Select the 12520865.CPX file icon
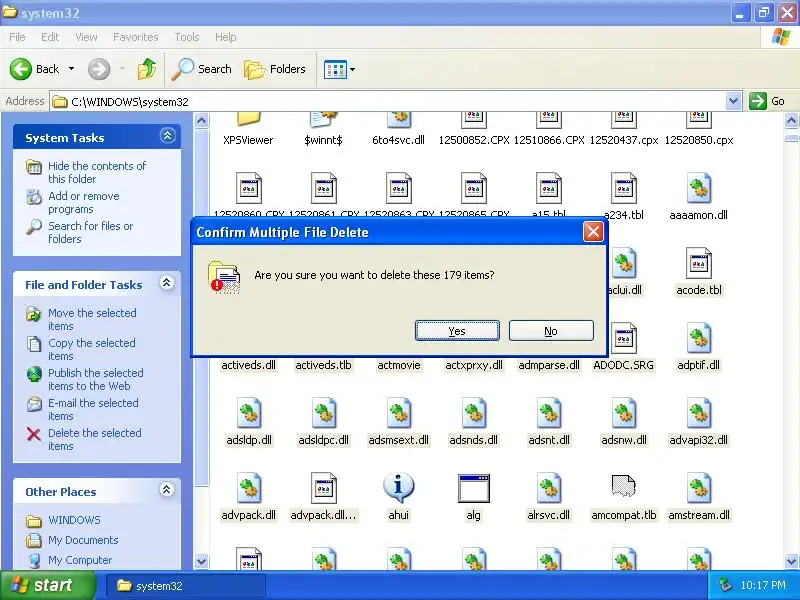The width and height of the screenshot is (800, 600). point(474,189)
